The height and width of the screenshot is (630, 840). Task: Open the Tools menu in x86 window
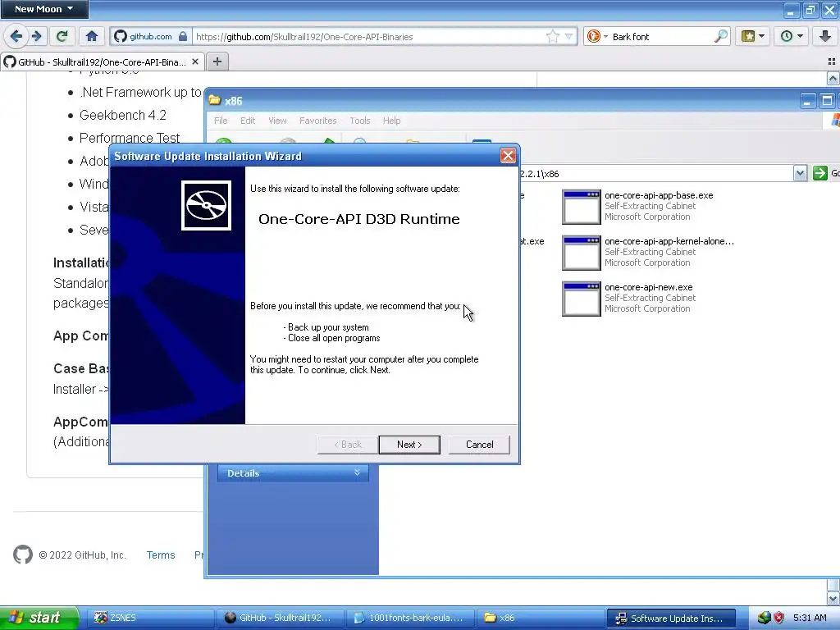click(360, 121)
